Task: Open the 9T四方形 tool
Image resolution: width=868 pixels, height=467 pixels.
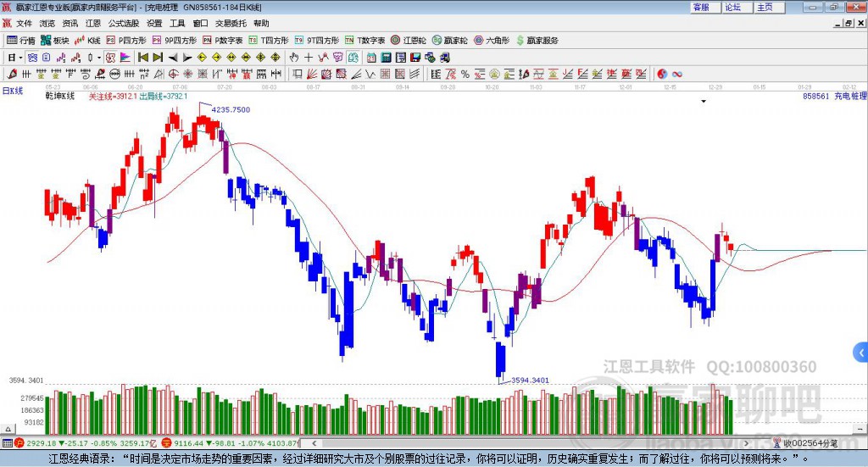Action: point(317,41)
